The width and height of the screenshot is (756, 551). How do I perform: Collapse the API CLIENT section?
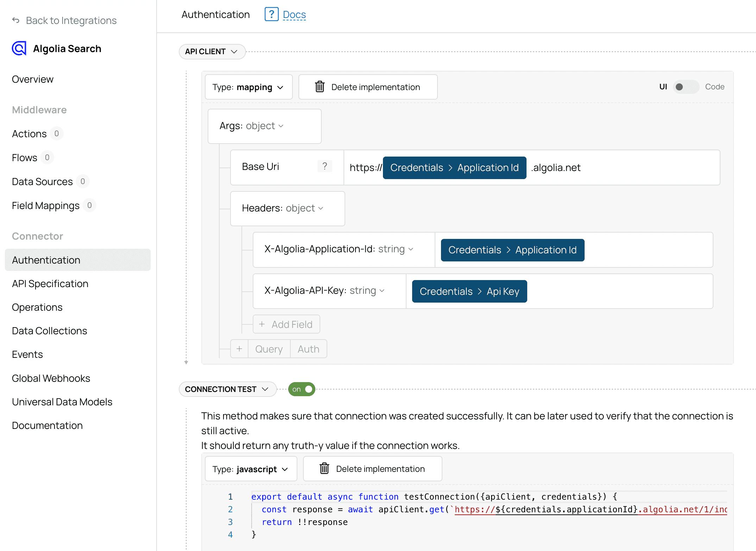pos(212,52)
